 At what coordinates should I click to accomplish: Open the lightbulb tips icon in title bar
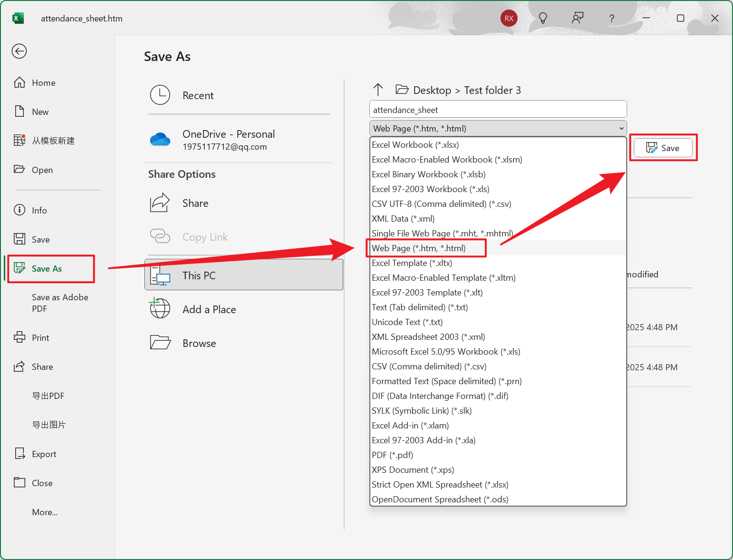[x=543, y=18]
